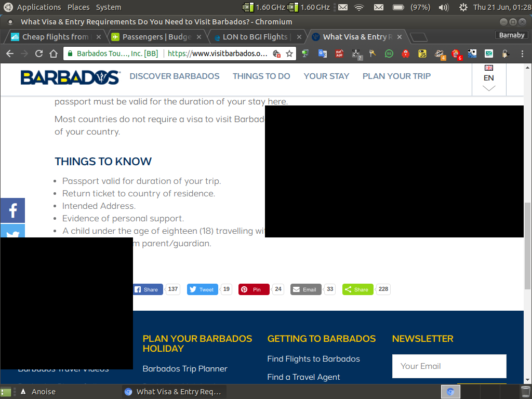The width and height of the screenshot is (532, 399).
Task: Click the grey Email share button
Action: point(305,289)
